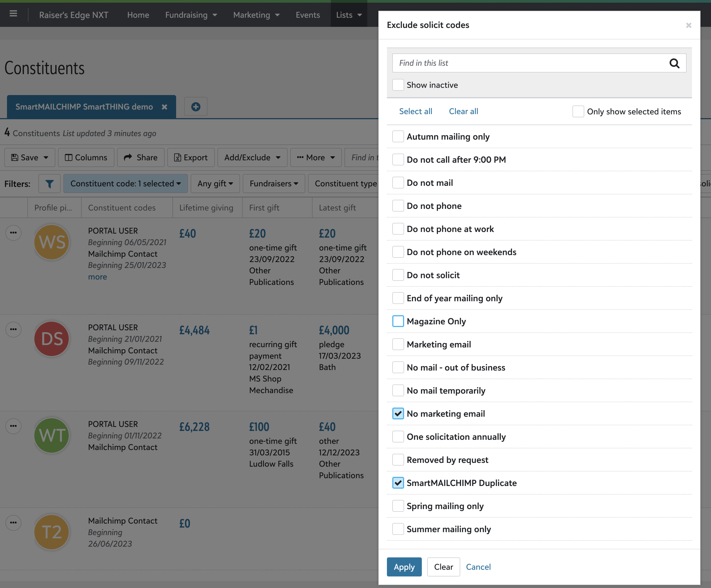Click the Select all link

pyautogui.click(x=415, y=111)
